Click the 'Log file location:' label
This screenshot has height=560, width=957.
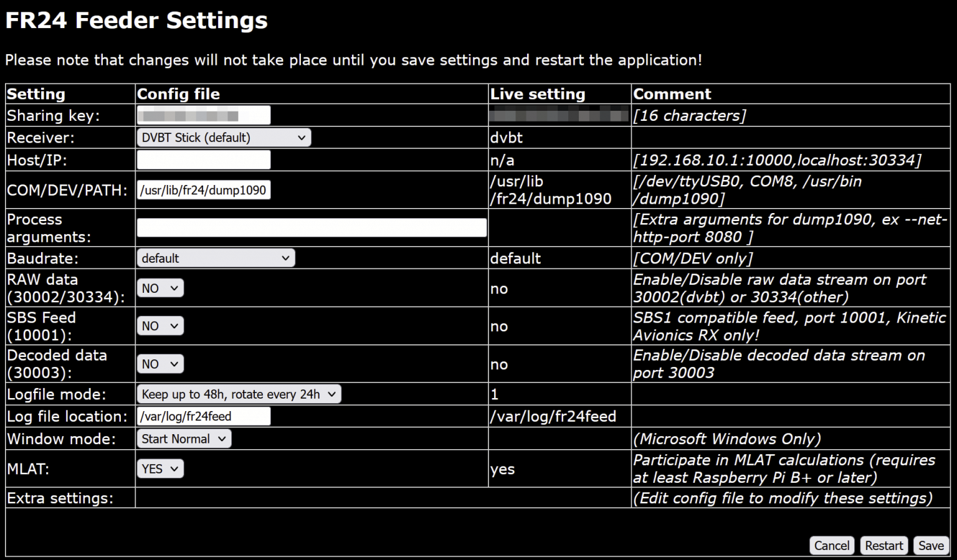pos(67,416)
